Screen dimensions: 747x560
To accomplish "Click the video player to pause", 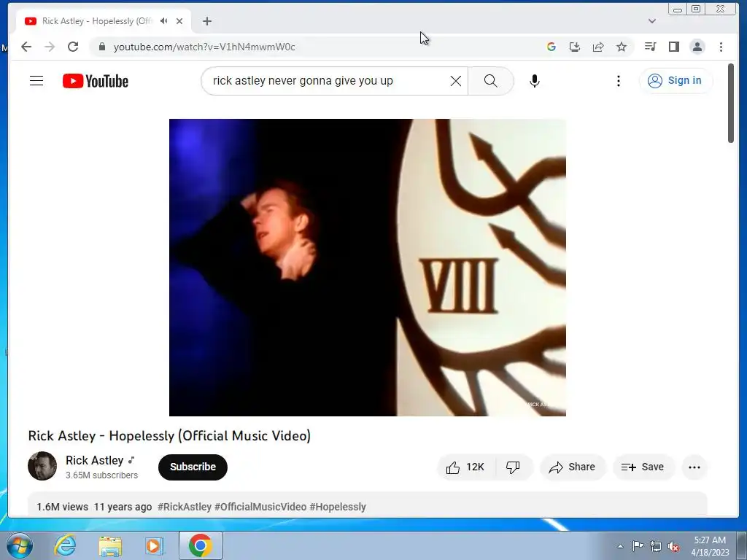I will [x=368, y=267].
